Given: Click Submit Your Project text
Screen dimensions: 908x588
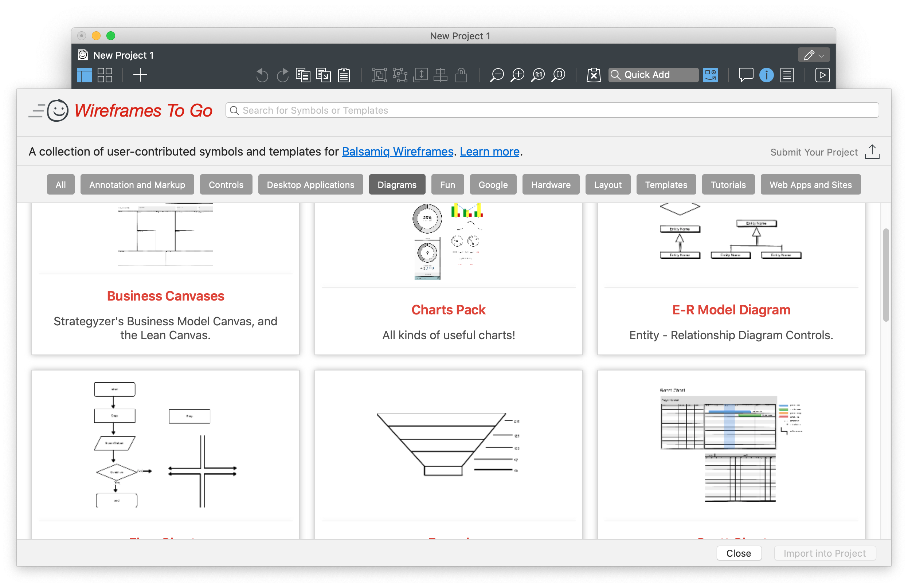Looking at the screenshot, I should [x=814, y=152].
